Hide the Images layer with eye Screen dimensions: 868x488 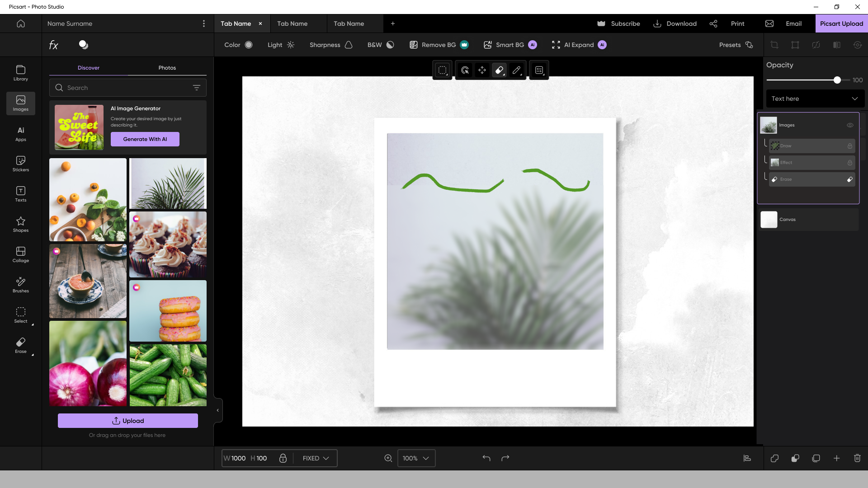pos(850,125)
